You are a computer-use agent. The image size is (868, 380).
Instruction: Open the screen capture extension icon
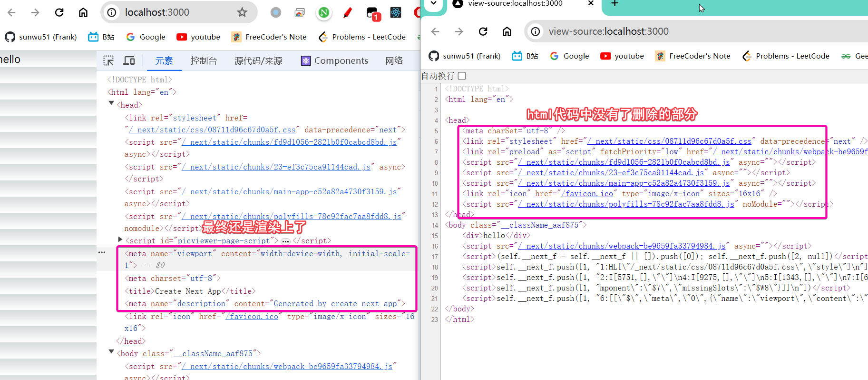(300, 12)
